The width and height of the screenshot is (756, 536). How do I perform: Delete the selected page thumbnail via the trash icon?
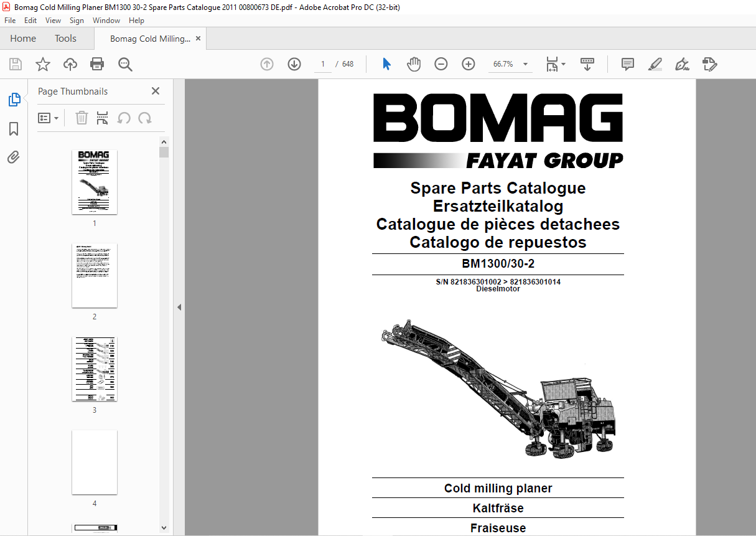(82, 118)
